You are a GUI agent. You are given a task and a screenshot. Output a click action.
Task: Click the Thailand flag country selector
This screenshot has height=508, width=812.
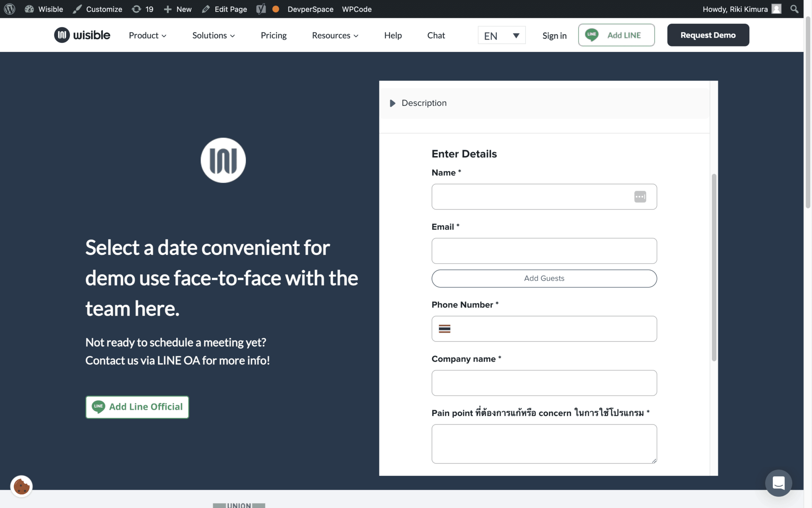(444, 329)
